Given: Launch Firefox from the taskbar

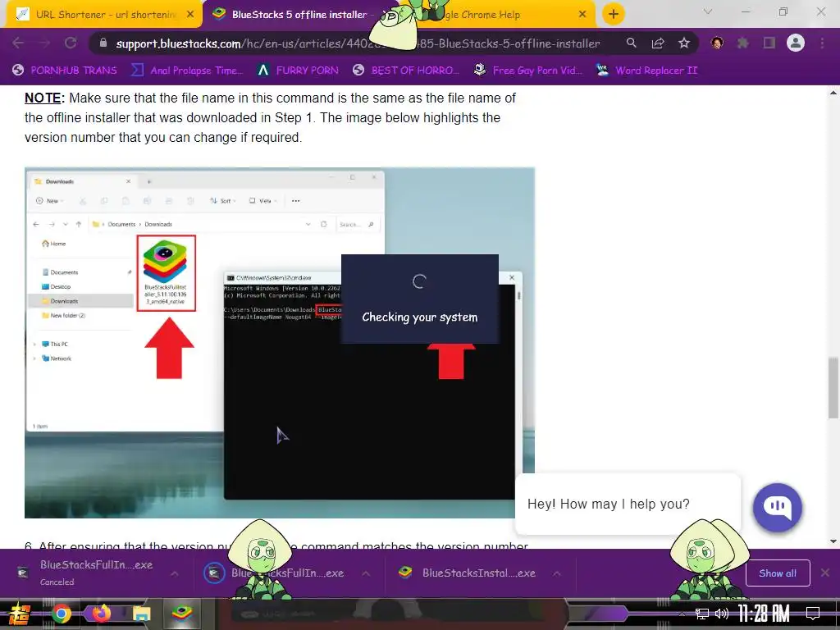Looking at the screenshot, I should click(x=101, y=613).
